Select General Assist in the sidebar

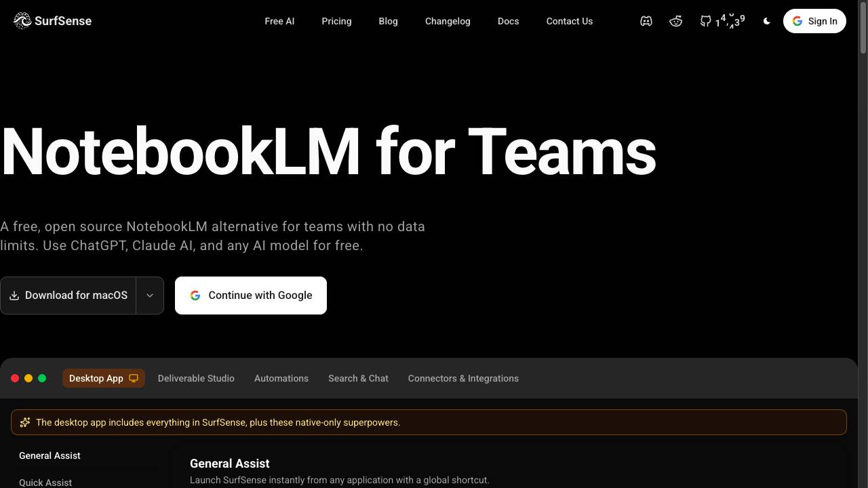tap(50, 455)
